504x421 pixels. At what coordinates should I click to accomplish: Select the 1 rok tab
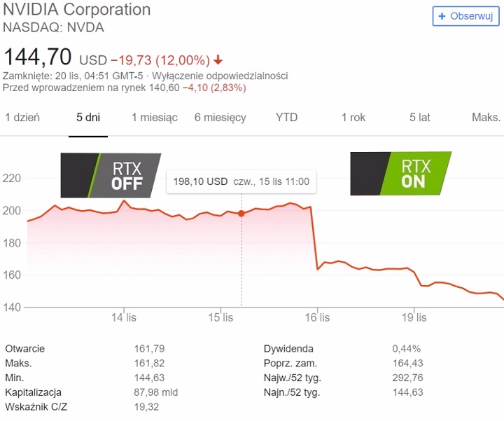353,117
